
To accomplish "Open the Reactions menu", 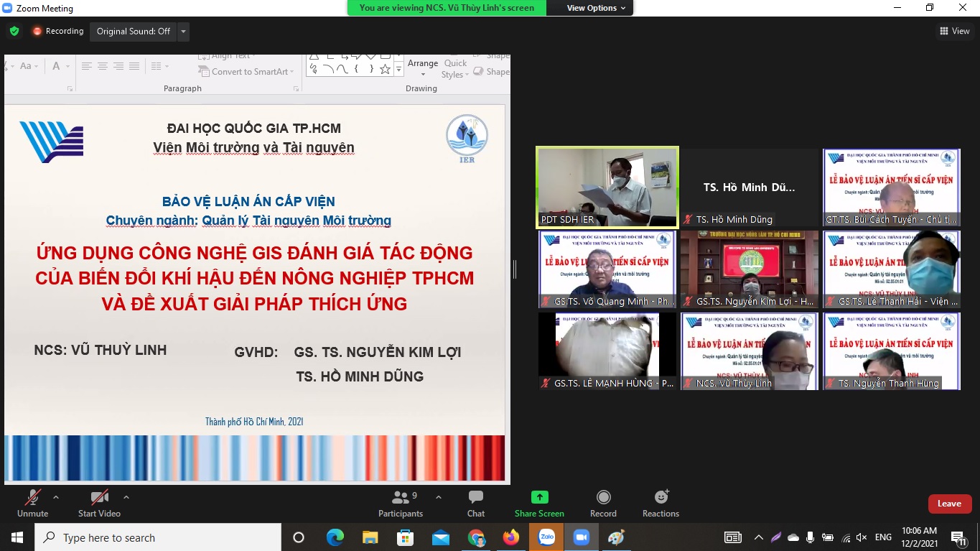I will point(661,498).
